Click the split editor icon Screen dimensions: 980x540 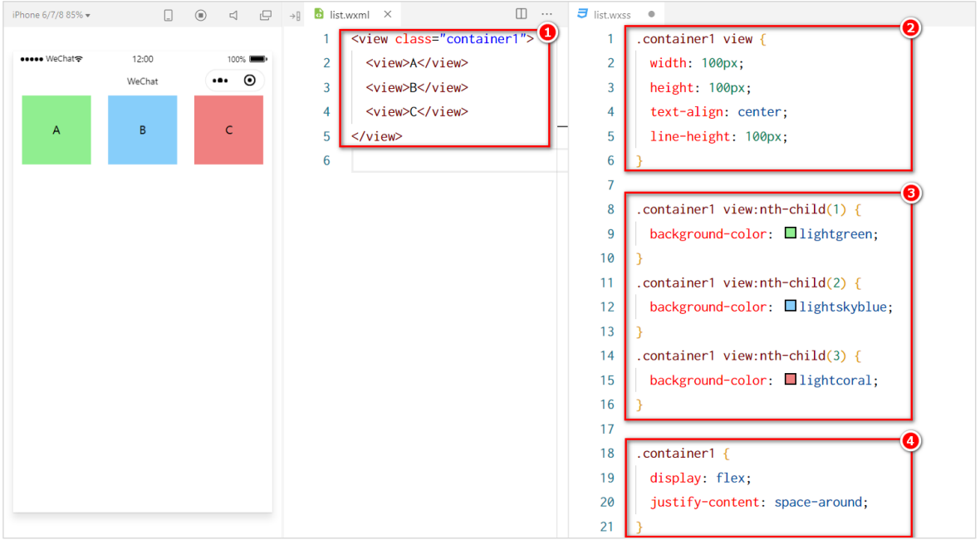(521, 14)
